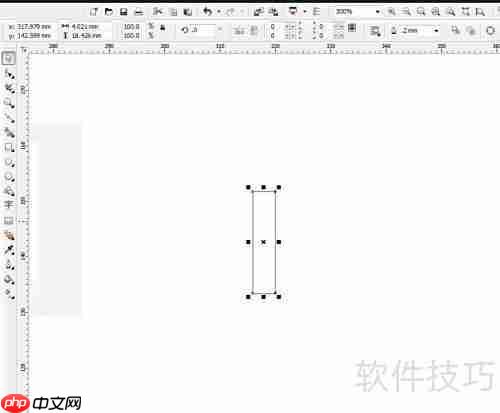Click the ruler origin corner box
The width and height of the screenshot is (500, 413).
point(23,50)
